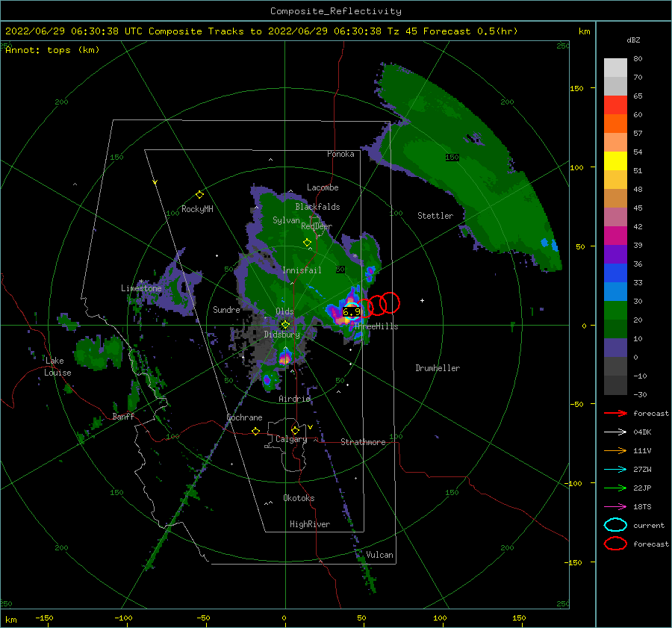The image size is (672, 628).
Task: Click the Okotoks town label
Action: (x=299, y=497)
